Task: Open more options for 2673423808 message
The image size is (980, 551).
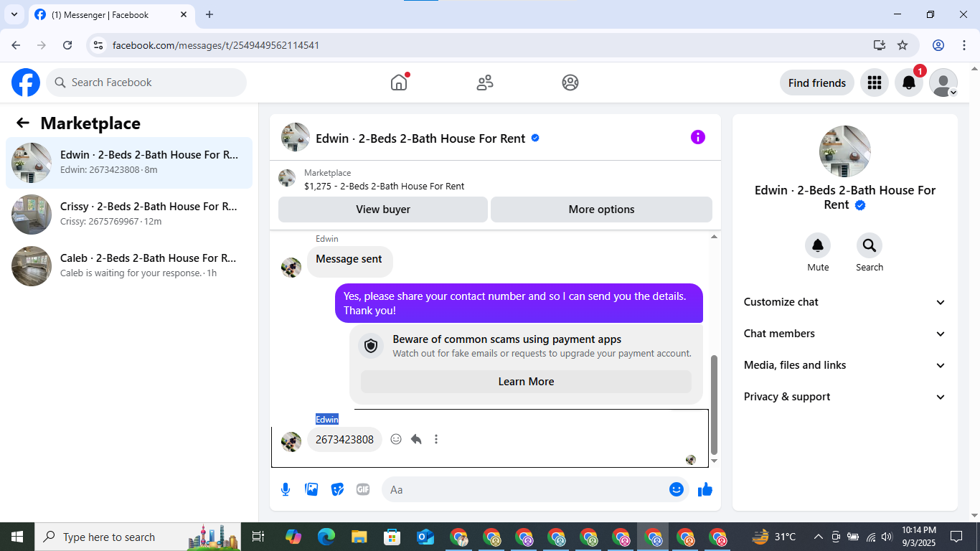Action: (436, 439)
